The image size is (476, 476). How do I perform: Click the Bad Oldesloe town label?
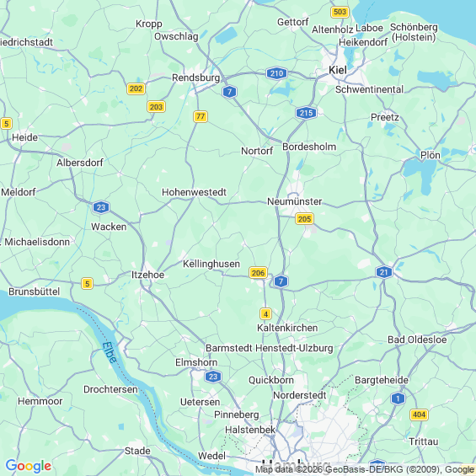click(x=417, y=340)
